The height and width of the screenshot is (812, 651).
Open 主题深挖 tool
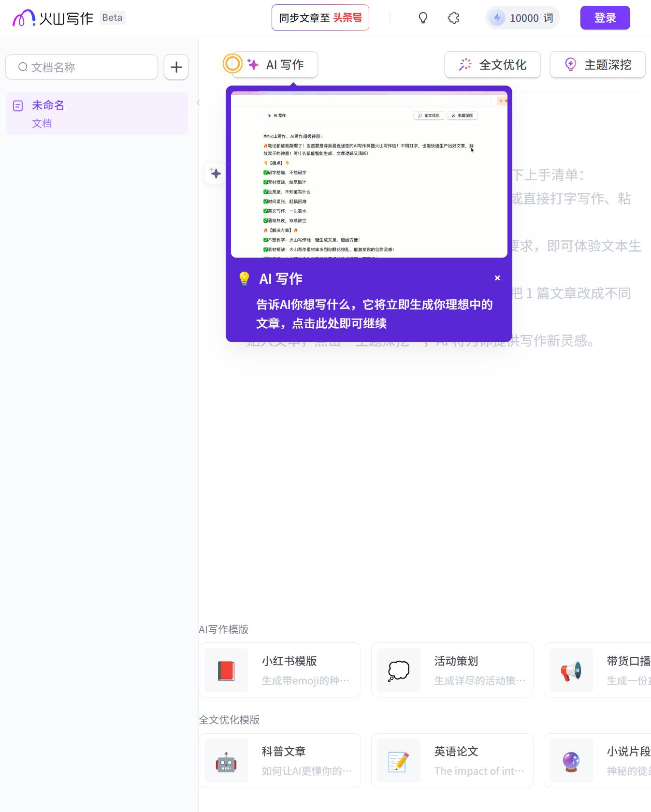[x=598, y=64]
